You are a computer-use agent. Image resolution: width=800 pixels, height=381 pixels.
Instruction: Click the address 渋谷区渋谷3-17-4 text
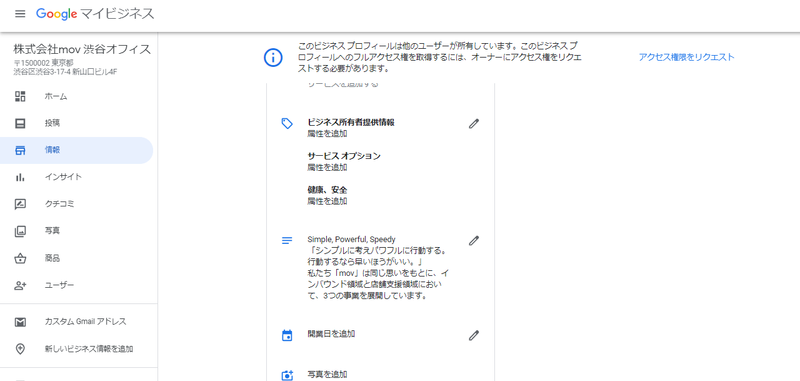tap(65, 71)
